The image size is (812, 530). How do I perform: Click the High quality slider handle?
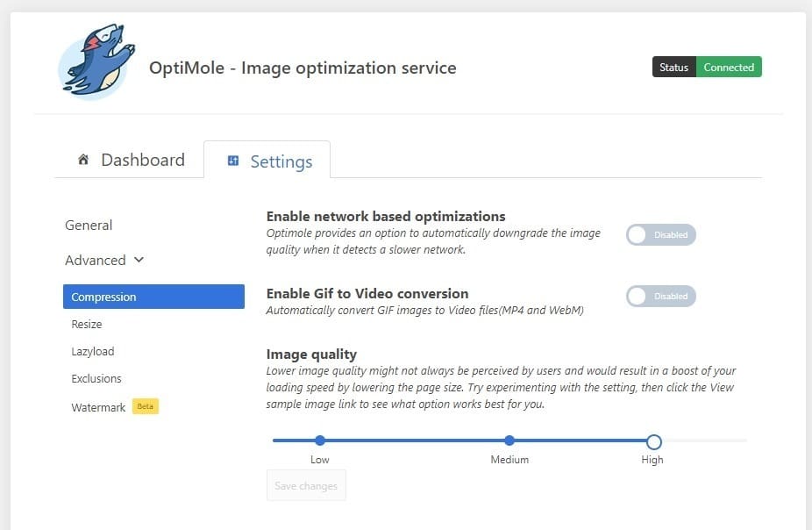tap(653, 442)
